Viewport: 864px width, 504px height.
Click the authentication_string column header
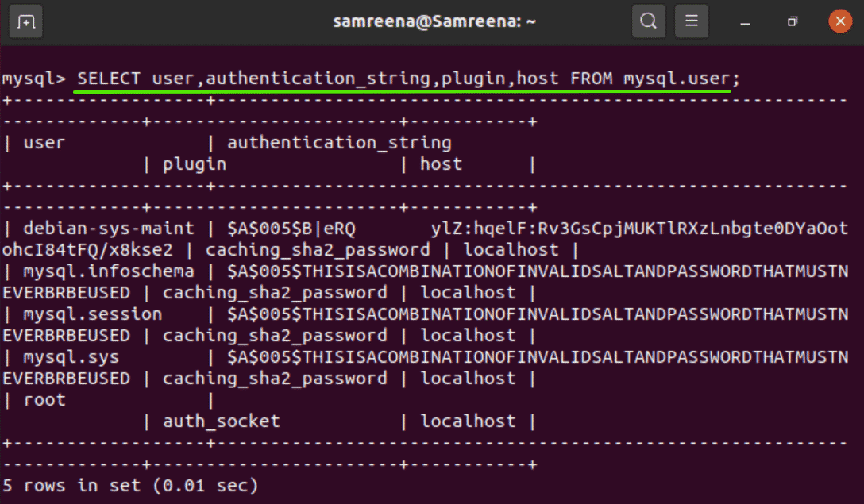click(339, 144)
